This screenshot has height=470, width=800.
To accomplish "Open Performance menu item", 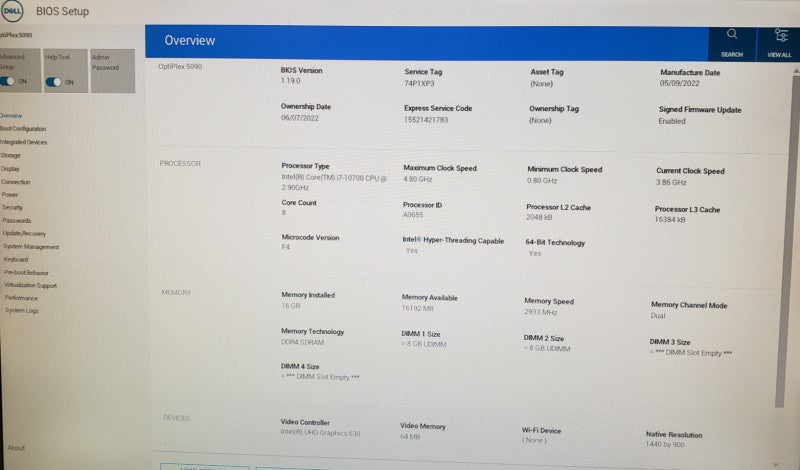I will 21,298.
